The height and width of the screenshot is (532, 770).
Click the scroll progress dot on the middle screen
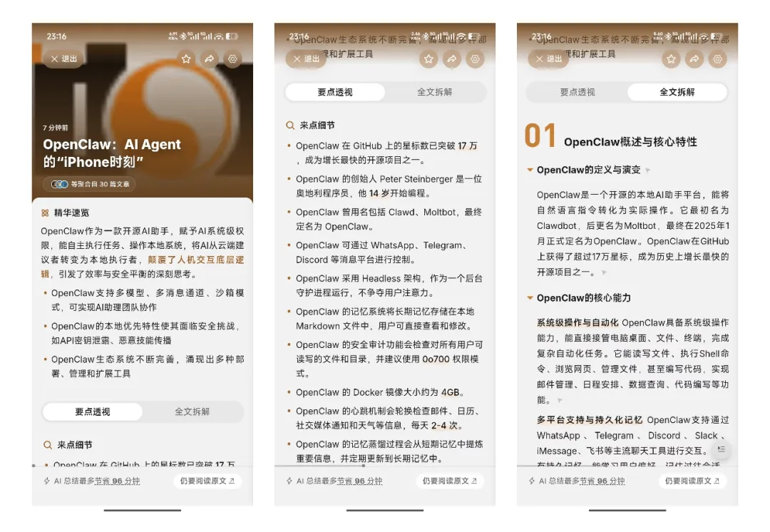tap(363, 465)
